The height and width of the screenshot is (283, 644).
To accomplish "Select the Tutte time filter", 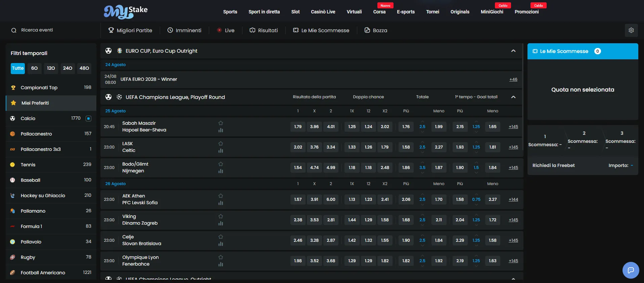I will point(18,68).
